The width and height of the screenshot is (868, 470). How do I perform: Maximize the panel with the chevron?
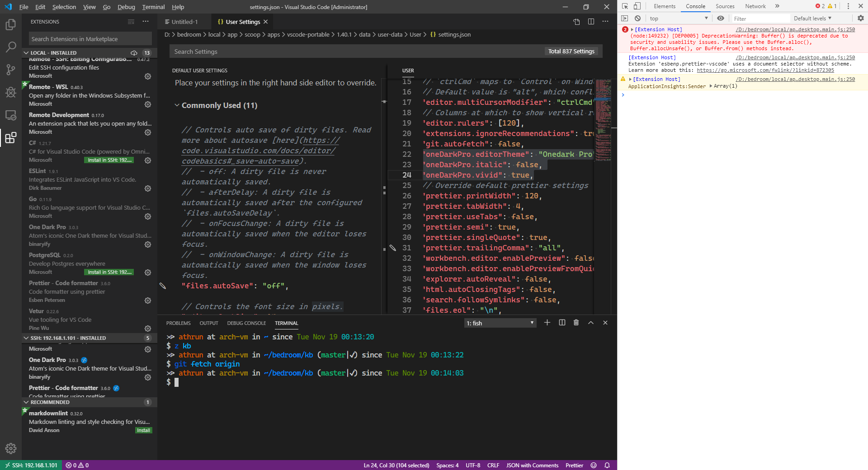590,323
